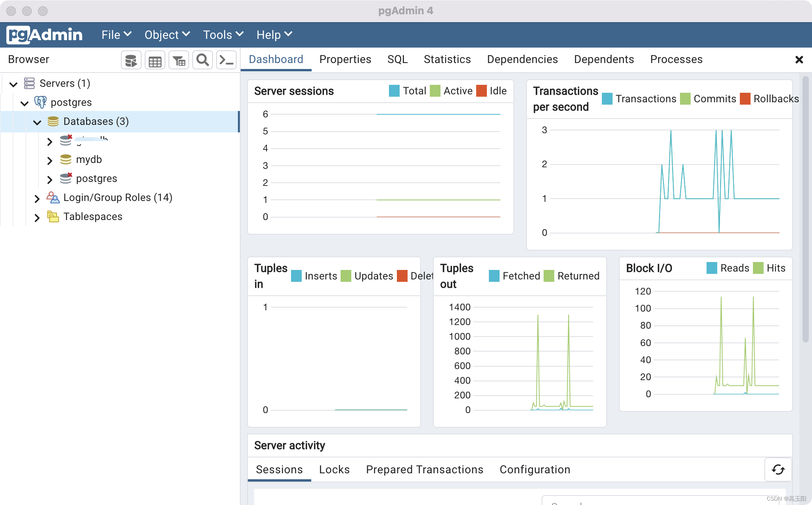This screenshot has height=505, width=812.
Task: Click the View Data table grid icon
Action: click(155, 61)
